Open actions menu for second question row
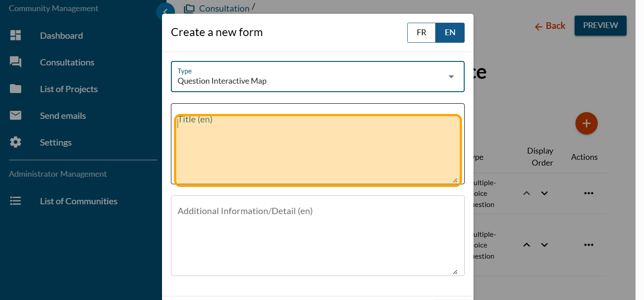Viewport: 644px width, 300px height. tap(588, 245)
